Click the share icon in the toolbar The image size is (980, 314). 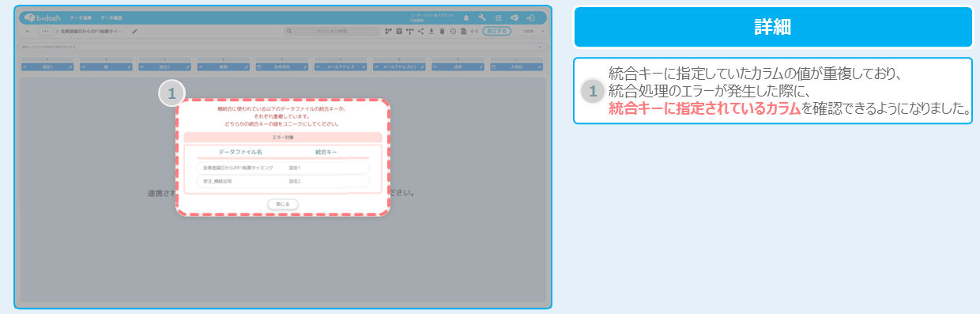pos(420,31)
